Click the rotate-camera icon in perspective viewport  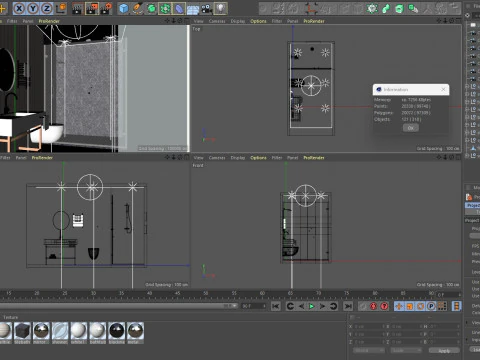point(180,21)
